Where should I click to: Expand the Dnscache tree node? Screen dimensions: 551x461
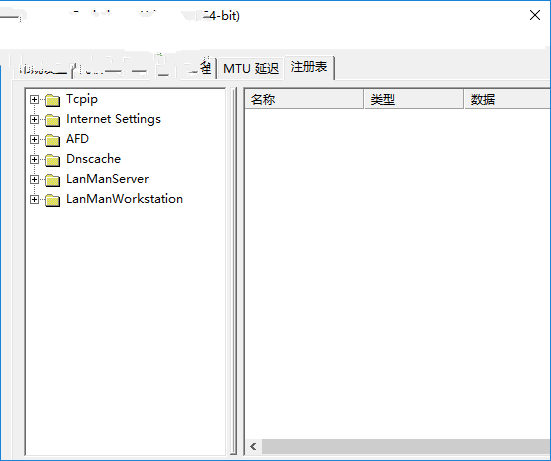(34, 160)
